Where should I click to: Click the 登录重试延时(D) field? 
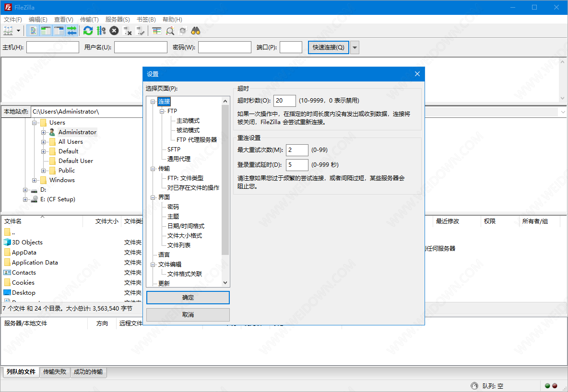pyautogui.click(x=297, y=165)
